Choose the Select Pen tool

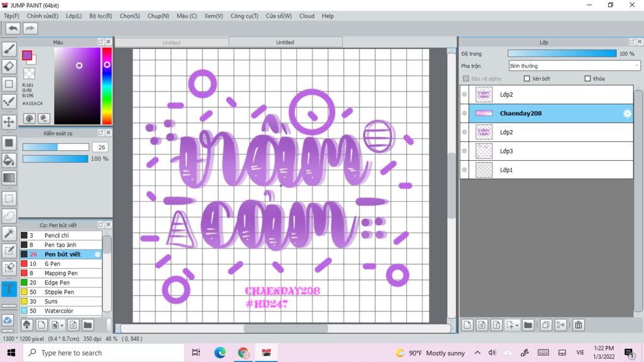click(x=9, y=251)
